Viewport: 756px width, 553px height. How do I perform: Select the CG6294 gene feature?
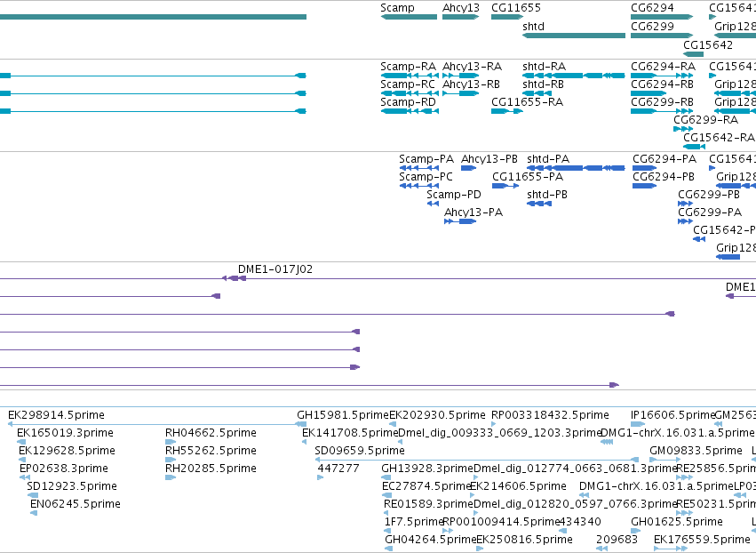[662, 17]
